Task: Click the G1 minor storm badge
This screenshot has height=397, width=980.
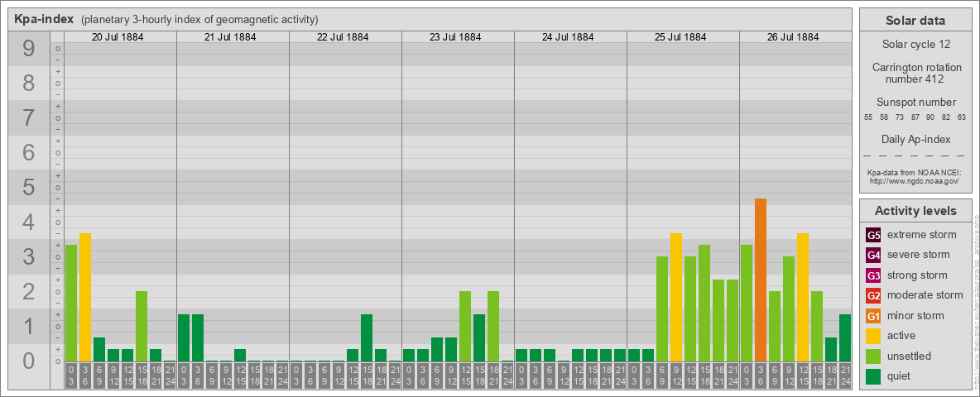Action: pos(873,316)
